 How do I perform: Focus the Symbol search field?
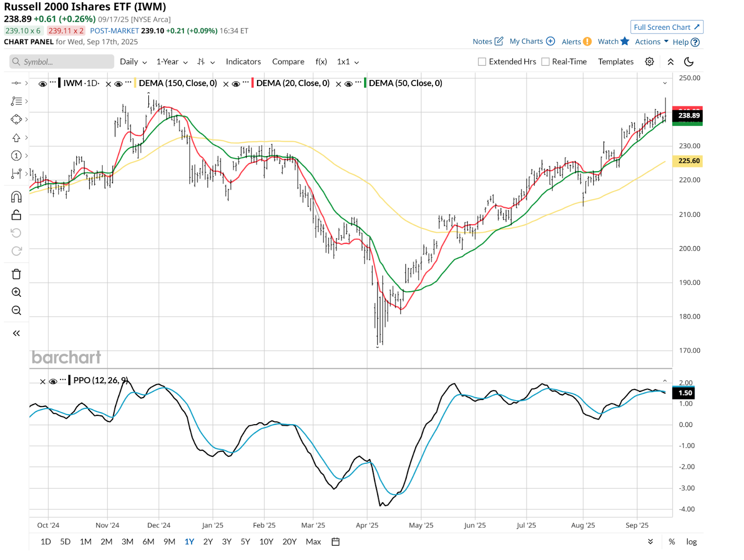tap(61, 61)
